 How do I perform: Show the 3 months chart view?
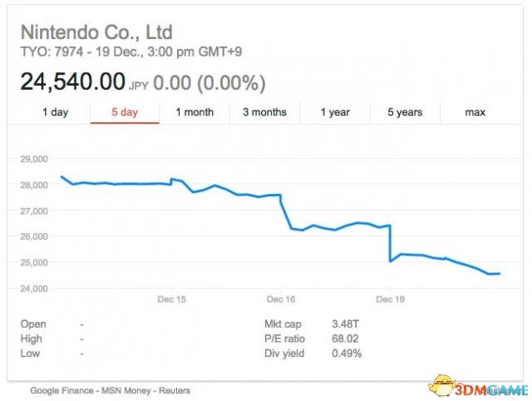pyautogui.click(x=264, y=112)
